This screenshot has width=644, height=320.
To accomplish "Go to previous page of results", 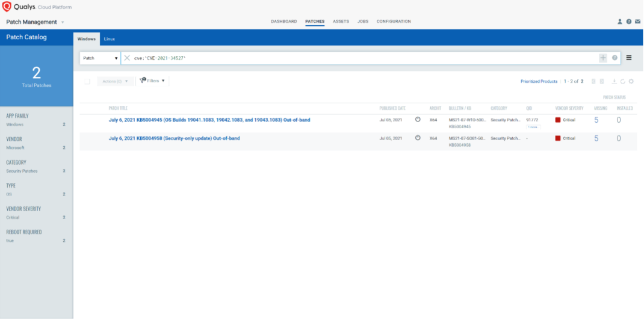I will click(x=593, y=81).
